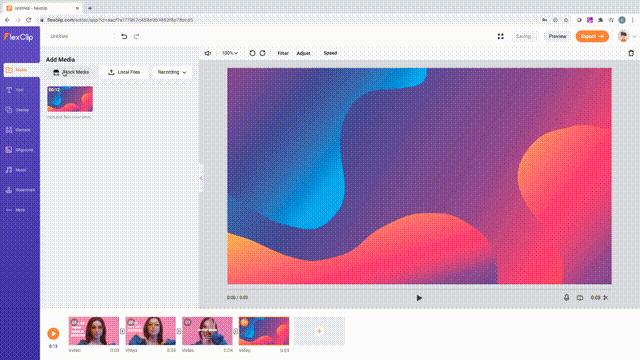This screenshot has height=360, width=640.
Task: Select the third storyboard video clip
Action: [207, 331]
